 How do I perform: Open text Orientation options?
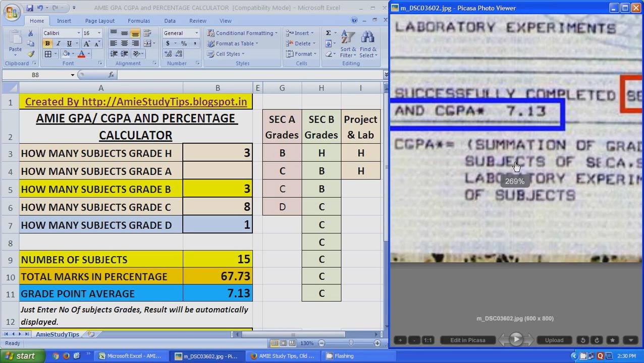(x=138, y=54)
